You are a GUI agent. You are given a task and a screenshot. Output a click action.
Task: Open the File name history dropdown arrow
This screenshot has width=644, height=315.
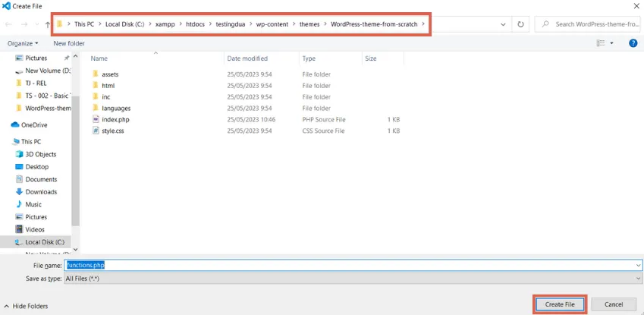pos(638,266)
